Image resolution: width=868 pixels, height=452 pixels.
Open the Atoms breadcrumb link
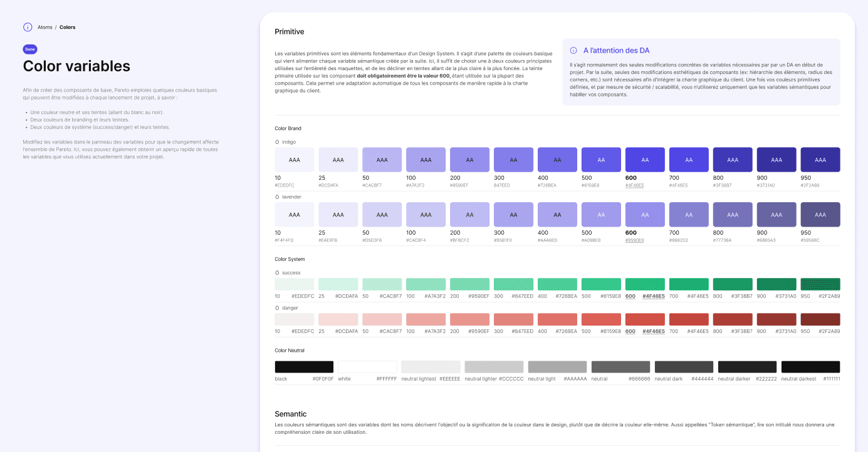(44, 27)
